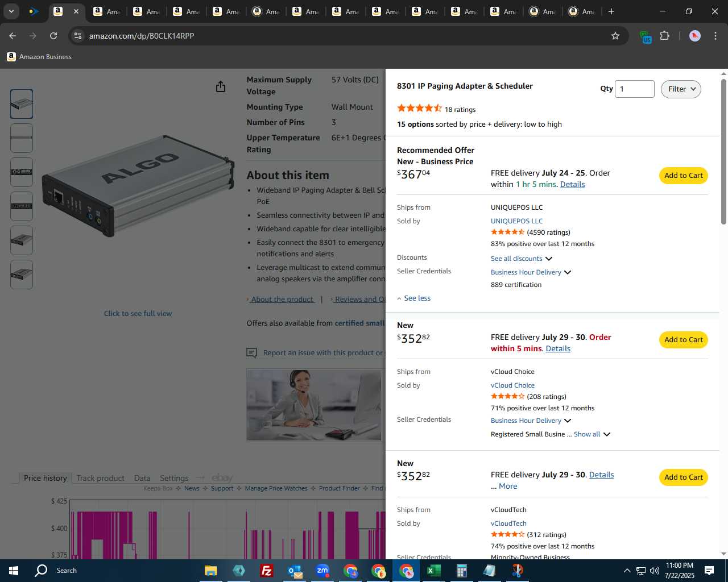
Task: Click the customer service headset banner image
Action: pyautogui.click(x=314, y=405)
